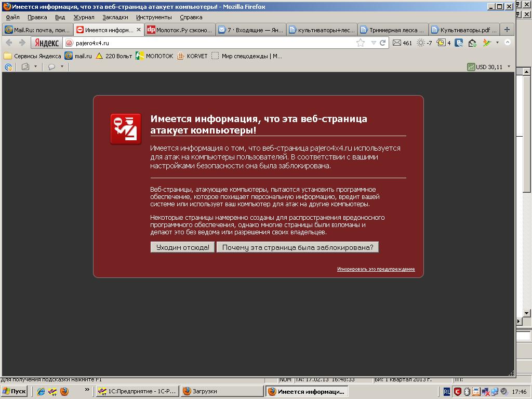Open the Закладки menu

[x=115, y=17]
